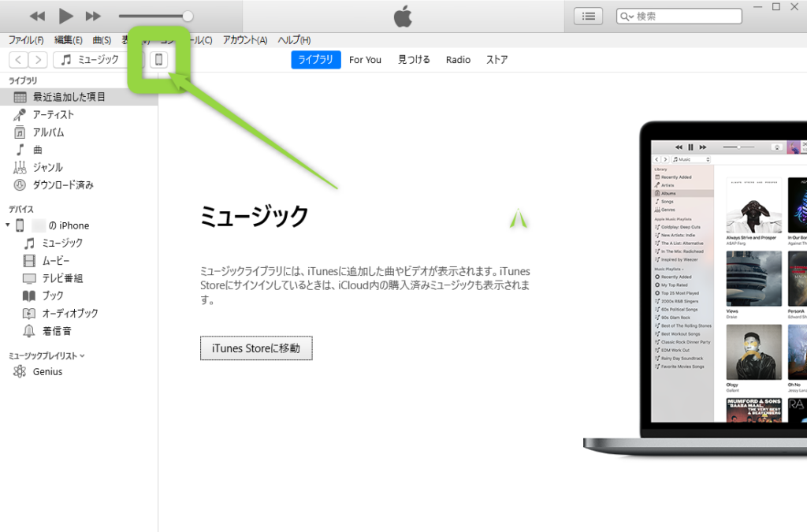Select 最近追加した項目 in the library sidebar
The image size is (807, 532).
click(x=79, y=97)
